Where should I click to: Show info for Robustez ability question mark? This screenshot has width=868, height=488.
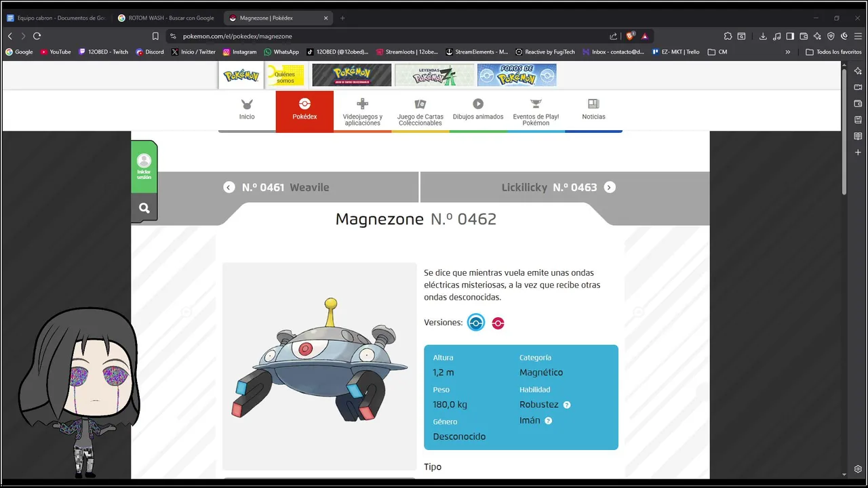(567, 405)
